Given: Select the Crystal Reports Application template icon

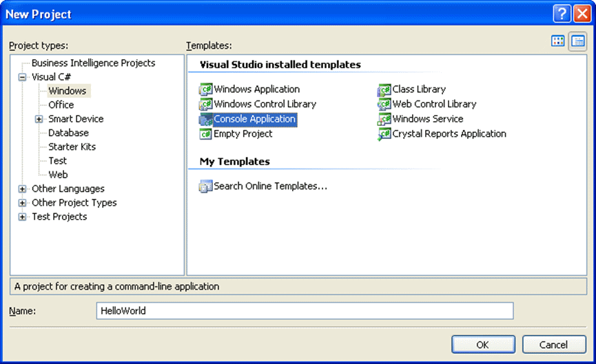Looking at the screenshot, I should tap(384, 134).
